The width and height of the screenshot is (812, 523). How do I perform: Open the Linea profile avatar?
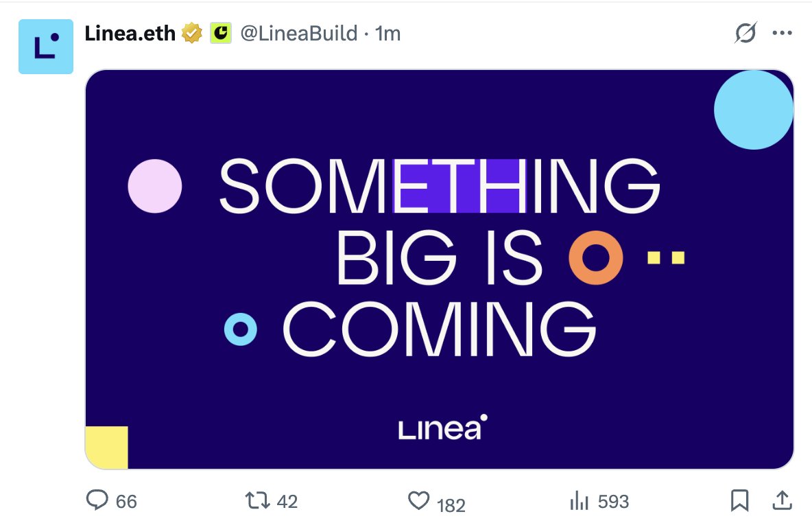click(45, 47)
